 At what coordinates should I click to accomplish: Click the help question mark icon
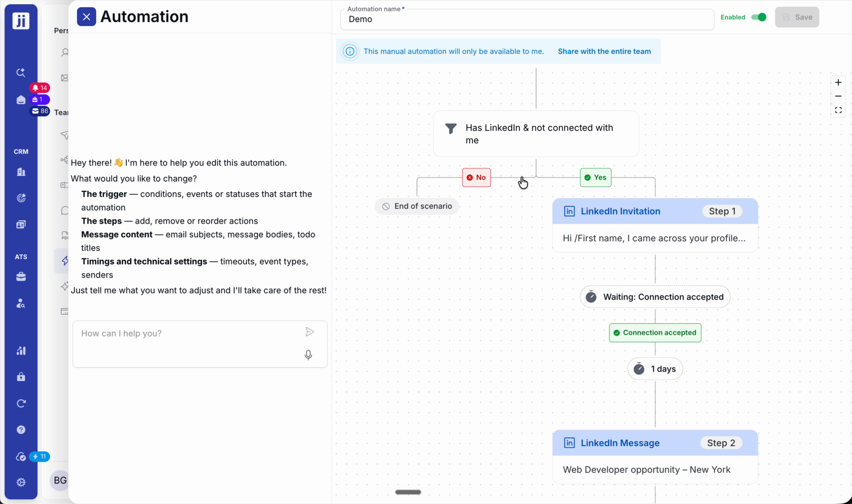(x=21, y=430)
